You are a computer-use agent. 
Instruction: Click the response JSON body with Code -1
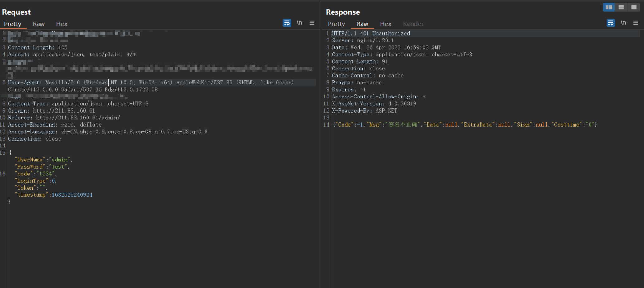465,125
